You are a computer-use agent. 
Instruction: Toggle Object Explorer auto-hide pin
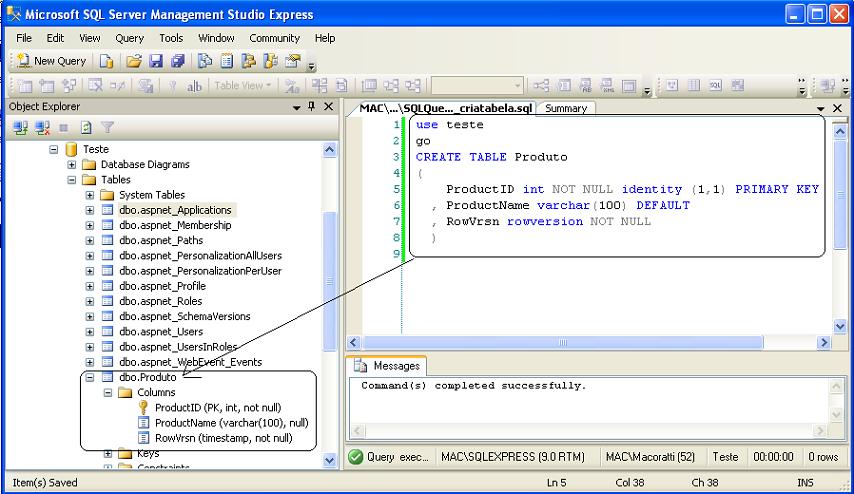(x=312, y=106)
